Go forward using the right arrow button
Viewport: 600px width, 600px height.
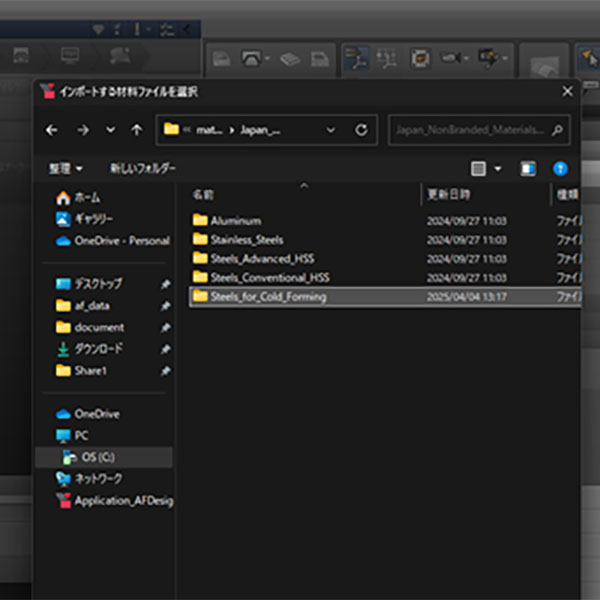83,130
